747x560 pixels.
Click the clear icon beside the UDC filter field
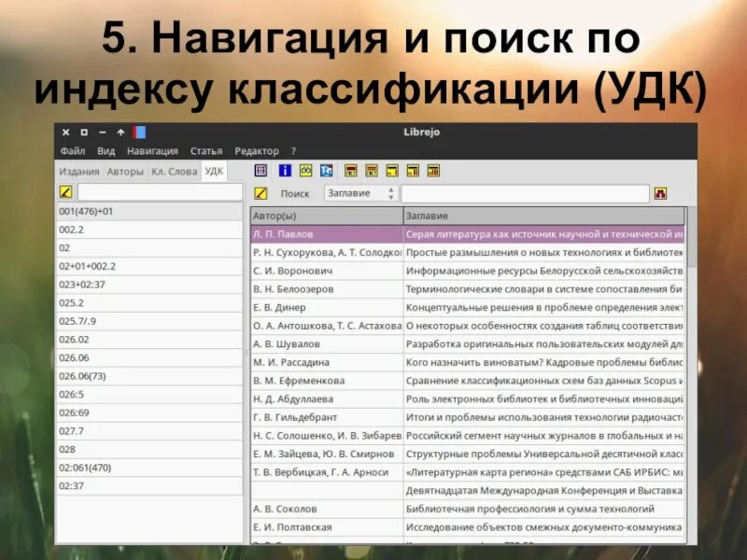click(x=66, y=192)
